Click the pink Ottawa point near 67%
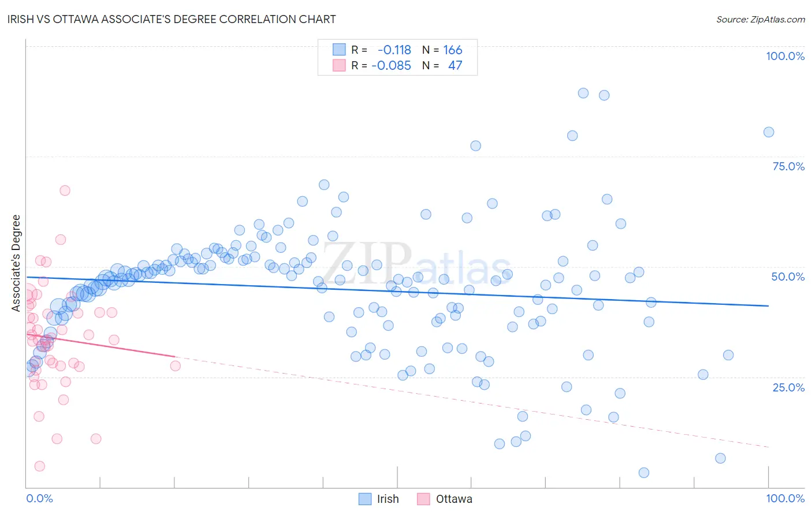The image size is (812, 515). click(65, 191)
